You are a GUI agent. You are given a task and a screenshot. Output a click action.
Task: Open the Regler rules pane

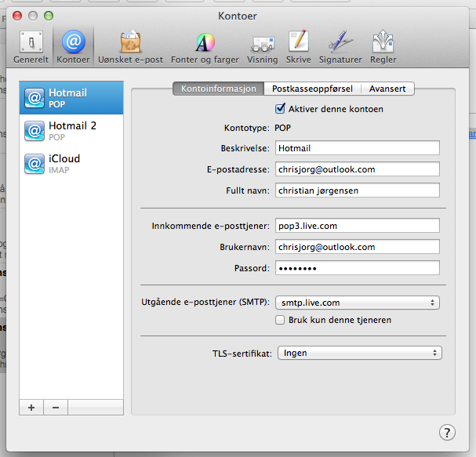[x=383, y=47]
